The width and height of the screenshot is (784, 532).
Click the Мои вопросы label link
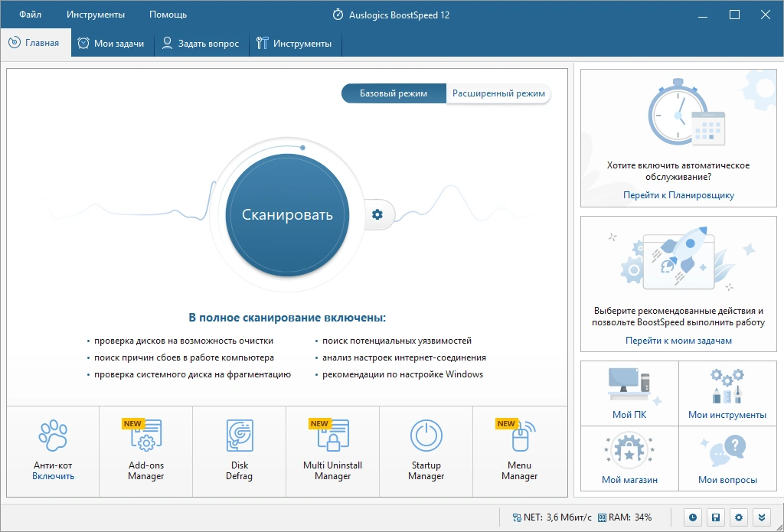[x=727, y=479]
